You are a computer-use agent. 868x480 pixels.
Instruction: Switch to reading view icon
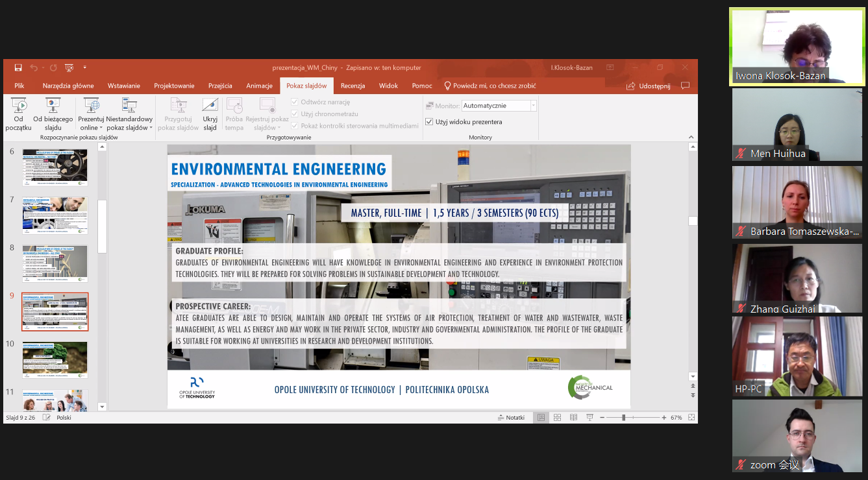572,418
